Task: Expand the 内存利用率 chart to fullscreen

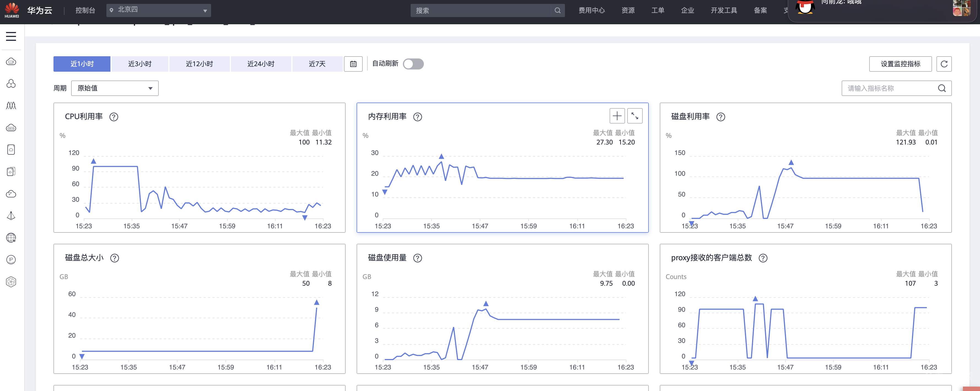Action: (x=635, y=116)
